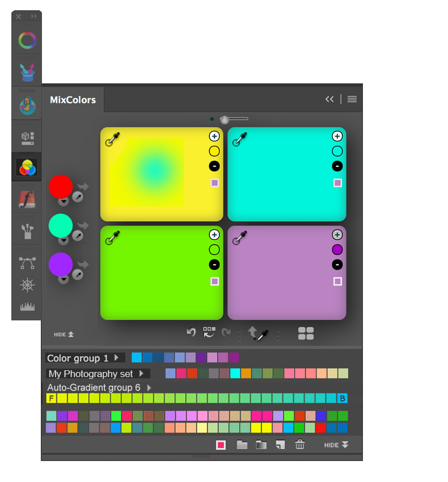448x482 pixels.
Task: Click the undo arrow below mixing pads
Action: click(x=191, y=332)
